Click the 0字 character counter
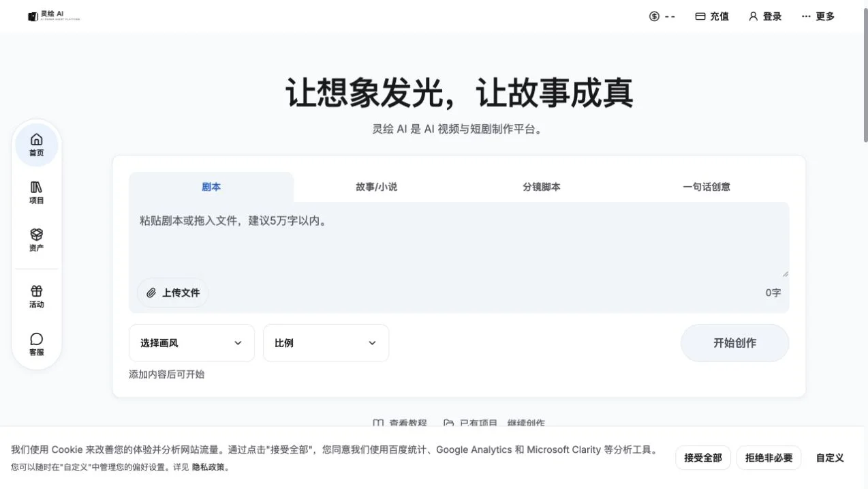868x489 pixels. point(773,293)
